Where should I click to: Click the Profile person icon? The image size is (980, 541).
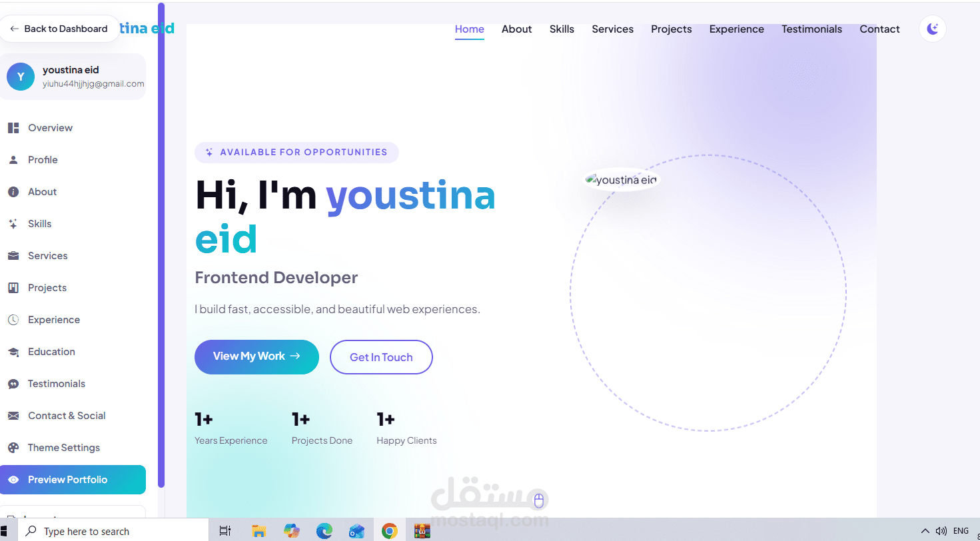point(13,160)
